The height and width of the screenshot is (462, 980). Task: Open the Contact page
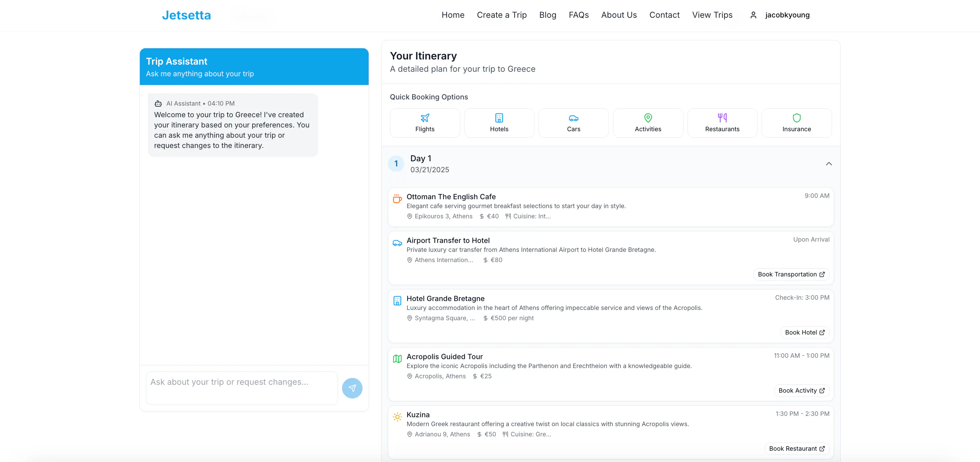click(664, 15)
